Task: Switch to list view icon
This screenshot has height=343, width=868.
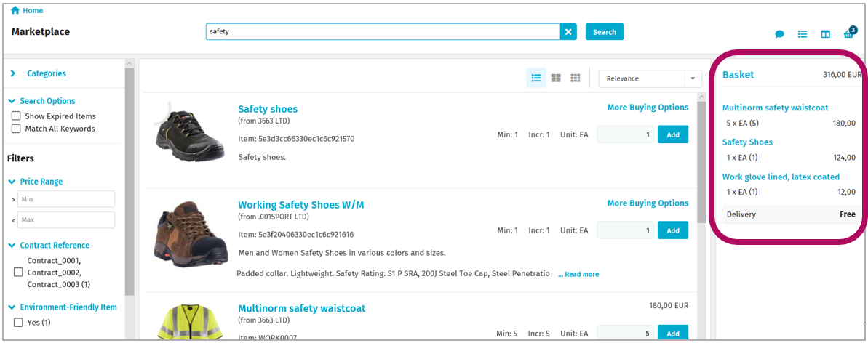Action: [x=535, y=78]
